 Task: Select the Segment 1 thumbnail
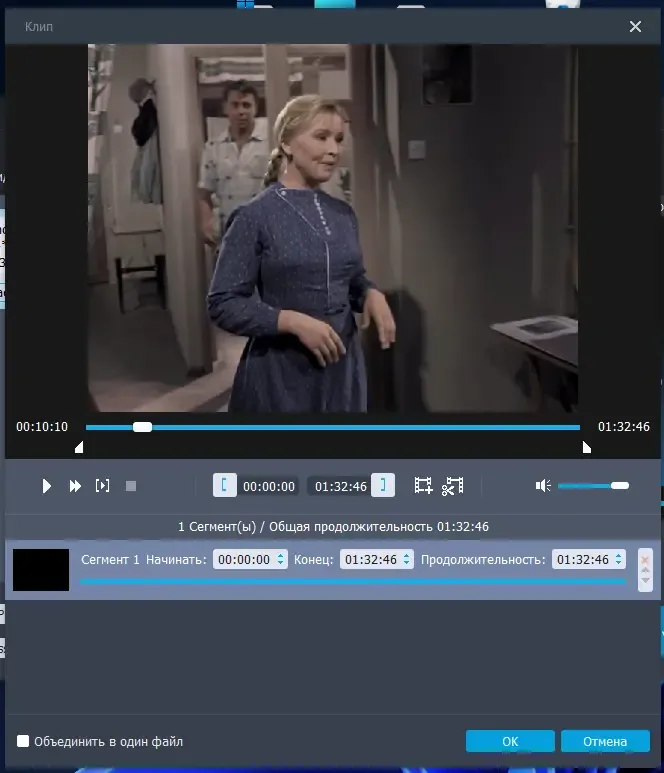tap(41, 569)
